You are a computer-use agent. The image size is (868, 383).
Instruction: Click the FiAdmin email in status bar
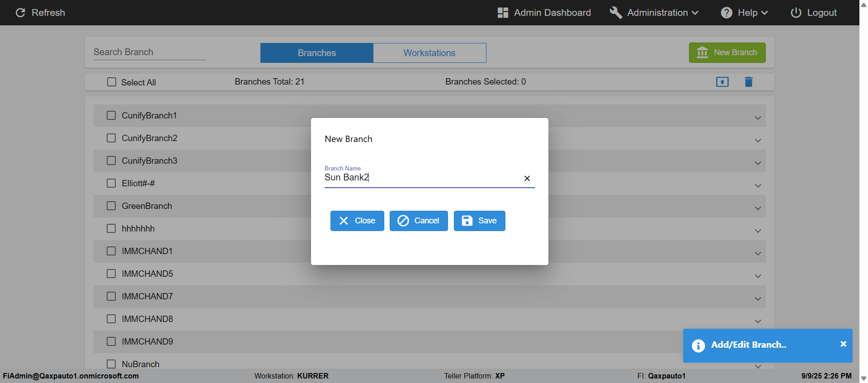coord(71,376)
